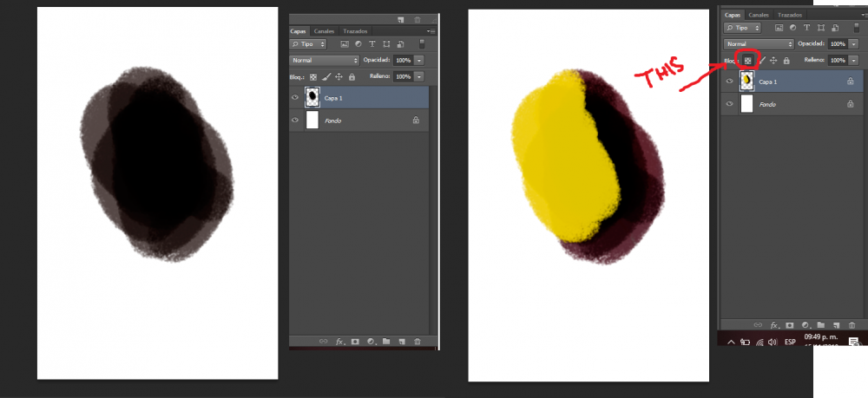Click adjustment layer filter in left panel
The width and height of the screenshot is (868, 398).
pos(358,43)
